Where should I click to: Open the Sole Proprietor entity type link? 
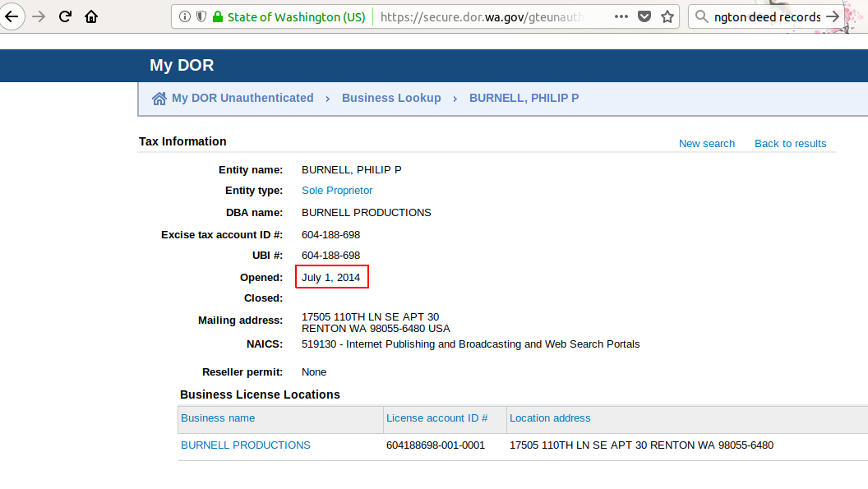tap(337, 191)
